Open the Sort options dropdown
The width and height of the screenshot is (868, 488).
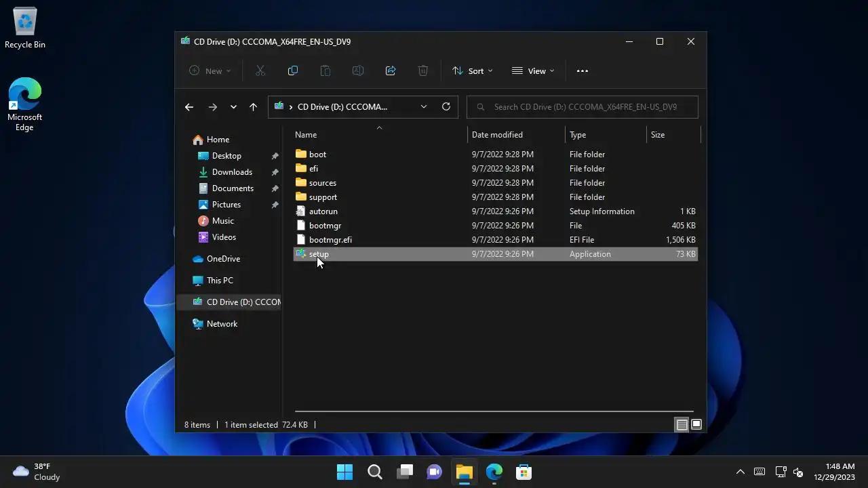(x=473, y=70)
